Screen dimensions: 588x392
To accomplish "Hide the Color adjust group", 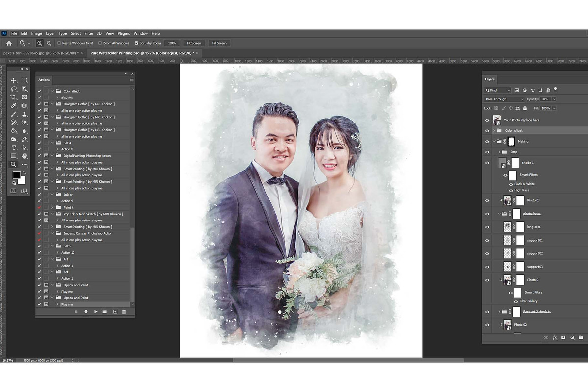I will (x=487, y=131).
